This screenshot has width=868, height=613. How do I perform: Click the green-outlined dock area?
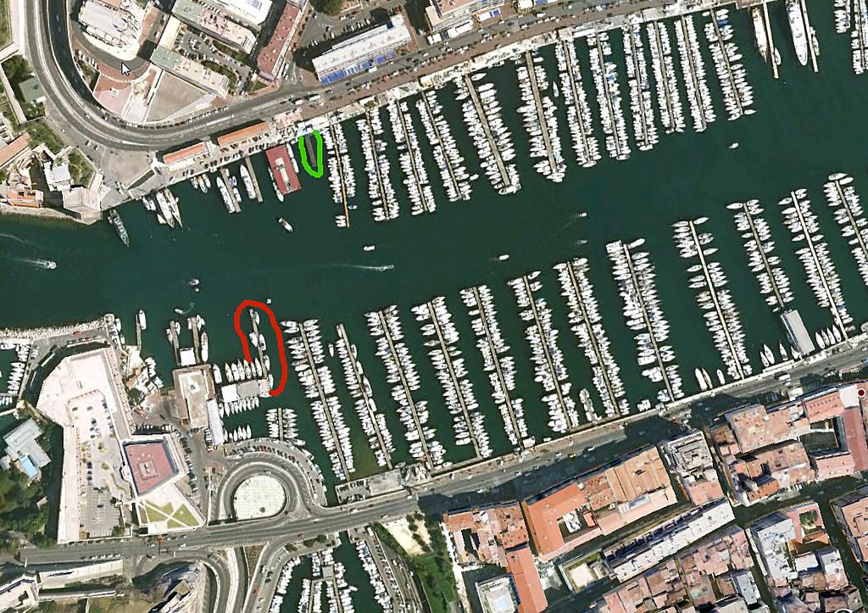coord(311,154)
